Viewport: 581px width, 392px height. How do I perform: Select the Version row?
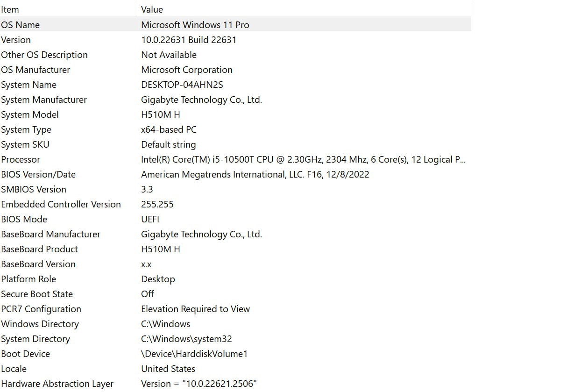click(16, 40)
